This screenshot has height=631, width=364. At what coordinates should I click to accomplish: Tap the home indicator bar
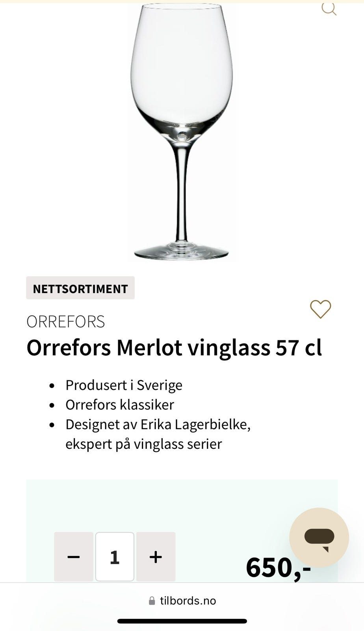click(182, 621)
